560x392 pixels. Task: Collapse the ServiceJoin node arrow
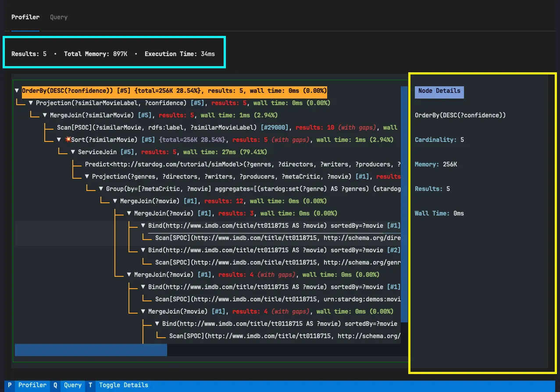pos(73,152)
